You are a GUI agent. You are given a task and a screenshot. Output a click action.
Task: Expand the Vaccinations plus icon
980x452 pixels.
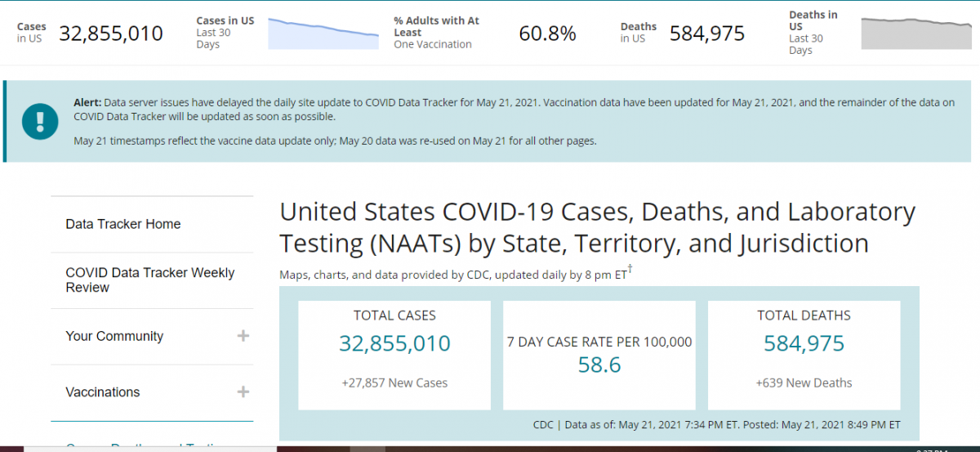pyautogui.click(x=243, y=392)
